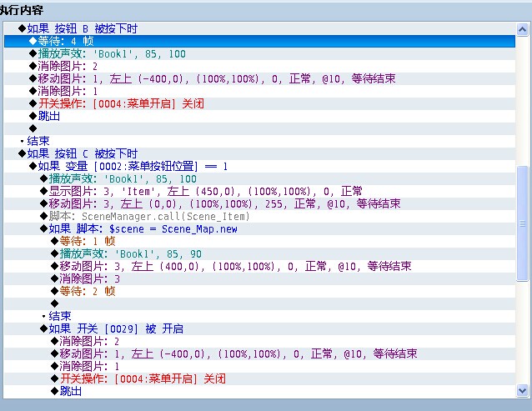Click the scrollbar up arrow
The image size is (532, 411).
pos(522,29)
